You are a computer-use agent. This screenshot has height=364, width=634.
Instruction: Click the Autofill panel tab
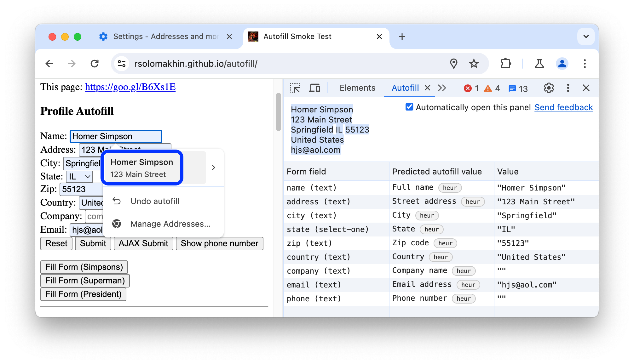coord(405,88)
